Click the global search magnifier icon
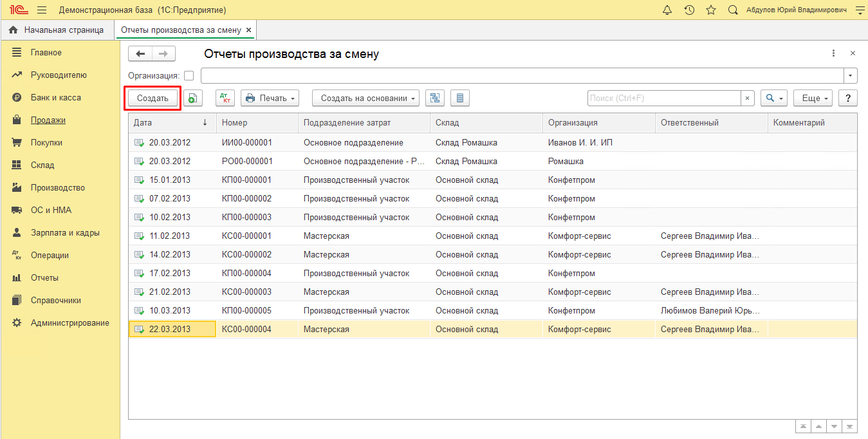The width and height of the screenshot is (868, 439). (732, 10)
